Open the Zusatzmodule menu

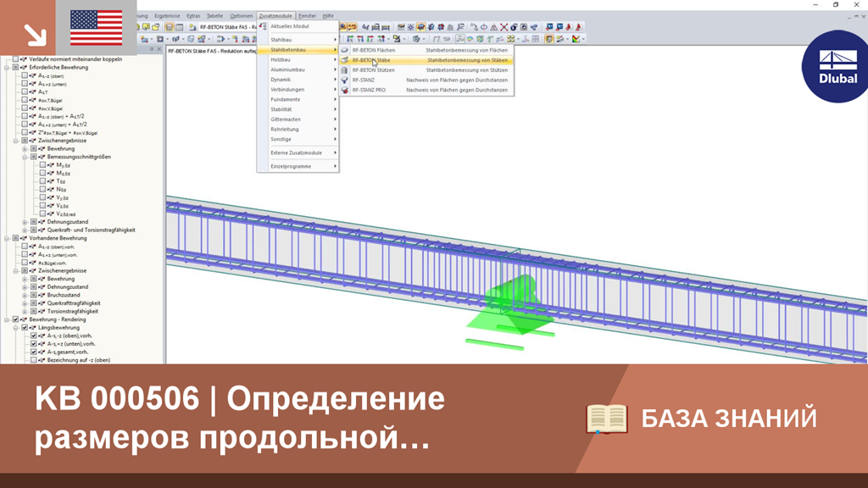275,16
